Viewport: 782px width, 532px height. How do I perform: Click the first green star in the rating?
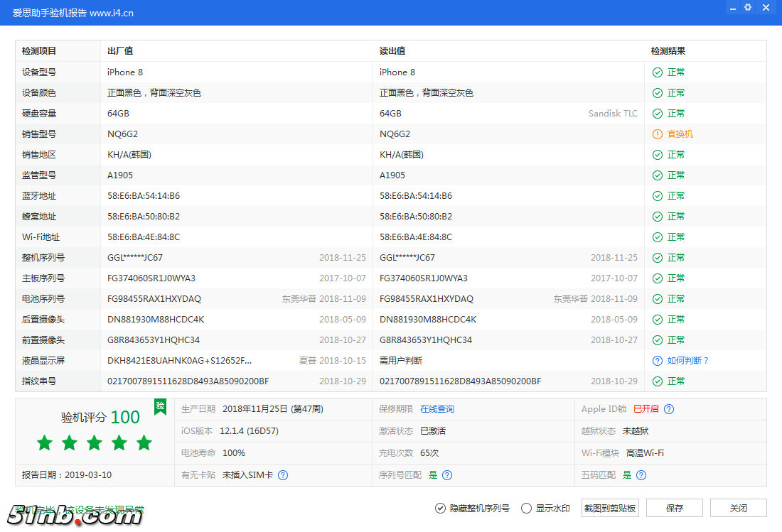[44, 442]
